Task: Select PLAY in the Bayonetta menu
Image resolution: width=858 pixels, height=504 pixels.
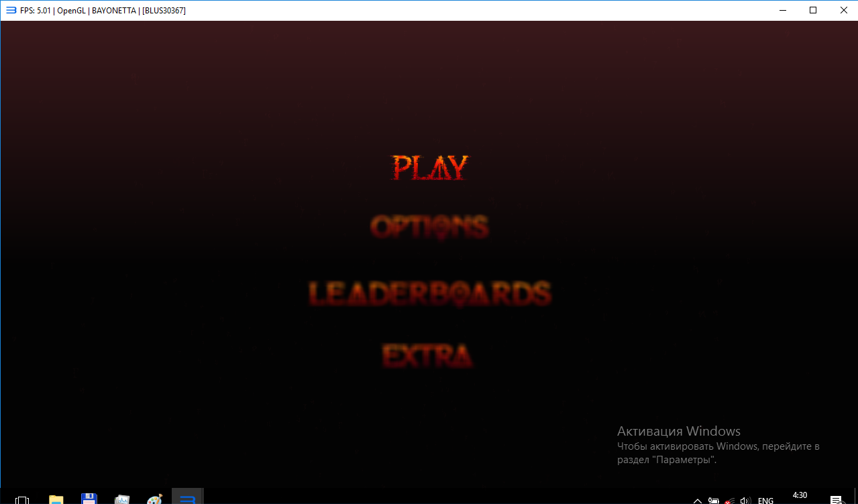Action: (430, 168)
